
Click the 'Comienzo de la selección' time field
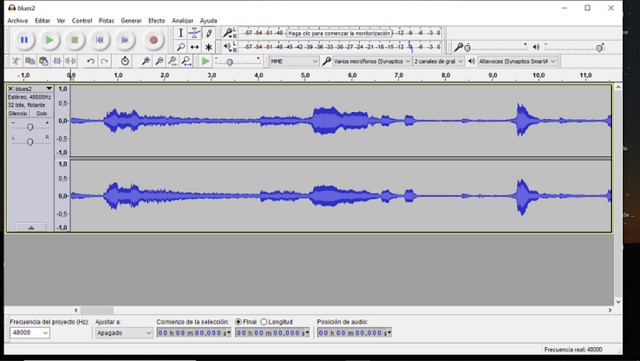click(x=194, y=333)
